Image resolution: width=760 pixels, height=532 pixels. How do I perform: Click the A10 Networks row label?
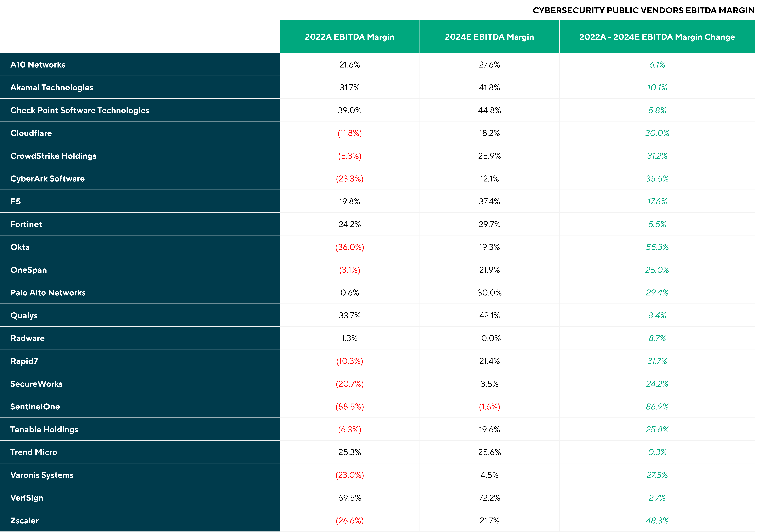[38, 65]
